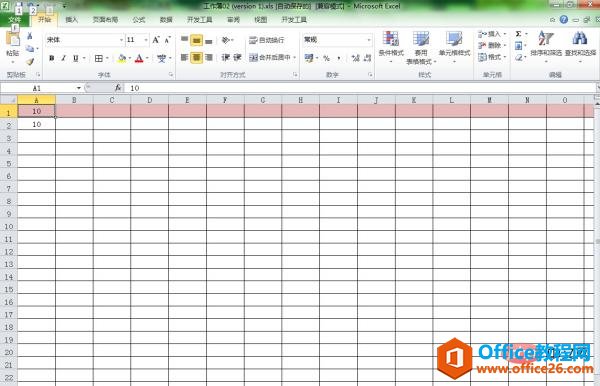Click the AutoSum sigma icon
This screenshot has height=386, width=600.
click(518, 34)
